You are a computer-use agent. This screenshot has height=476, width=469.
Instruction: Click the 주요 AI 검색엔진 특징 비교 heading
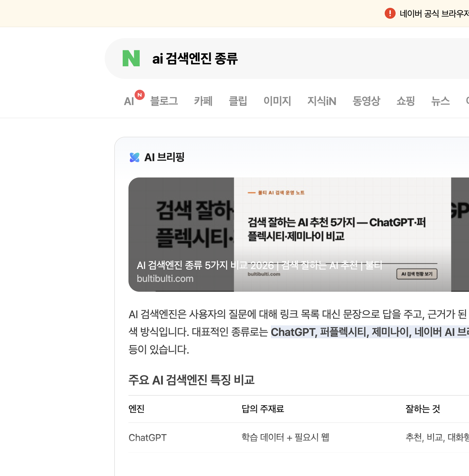coord(192,380)
